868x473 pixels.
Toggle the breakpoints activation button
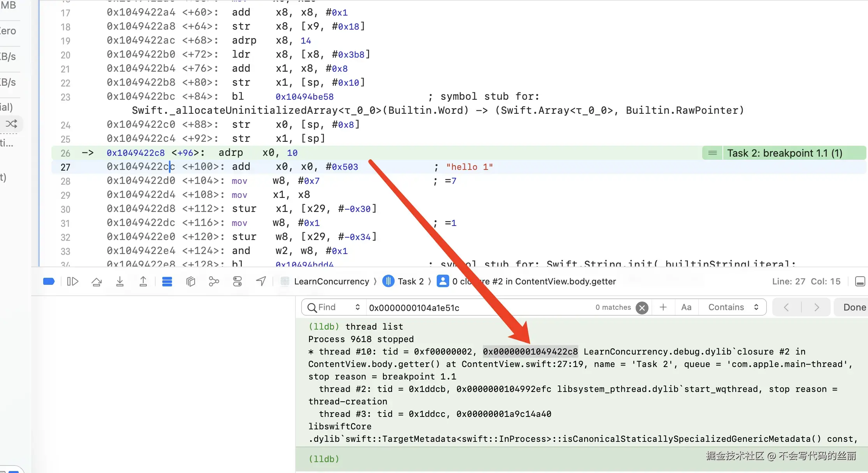click(x=49, y=281)
